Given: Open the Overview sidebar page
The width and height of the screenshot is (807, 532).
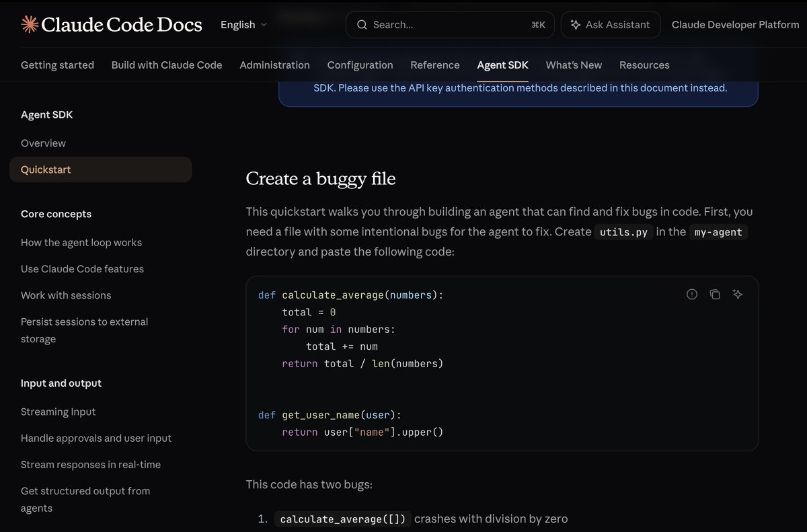Looking at the screenshot, I should (43, 143).
